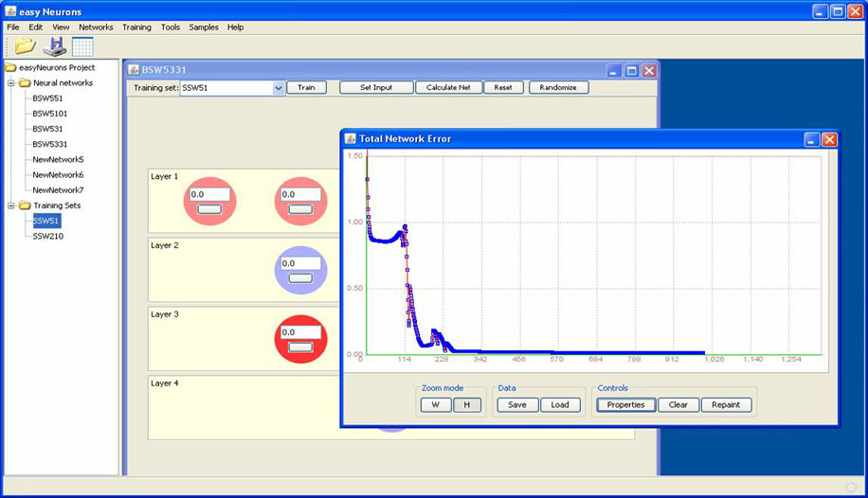Click the Properties button in Controls
This screenshot has width=868, height=498.
(x=625, y=405)
